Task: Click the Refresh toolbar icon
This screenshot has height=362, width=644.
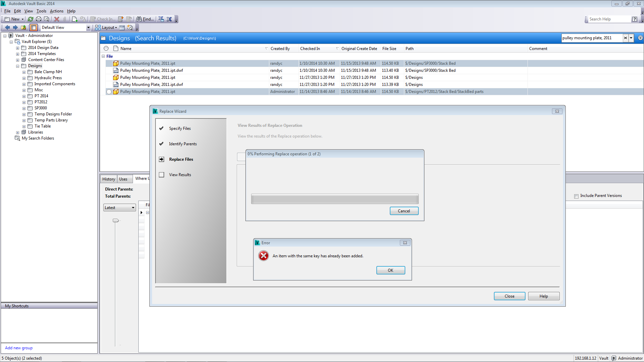Action: [31, 19]
